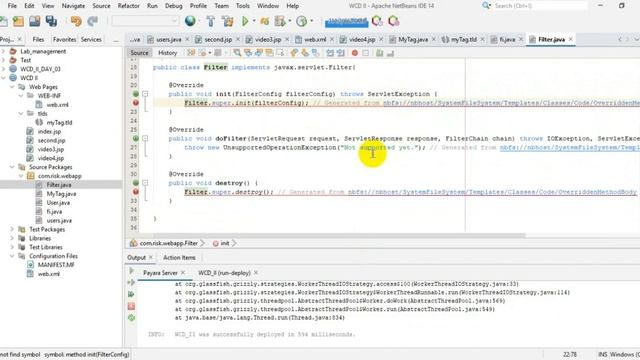The image size is (640, 360).
Task: Switch to the Services panel tab
Action: (91, 40)
